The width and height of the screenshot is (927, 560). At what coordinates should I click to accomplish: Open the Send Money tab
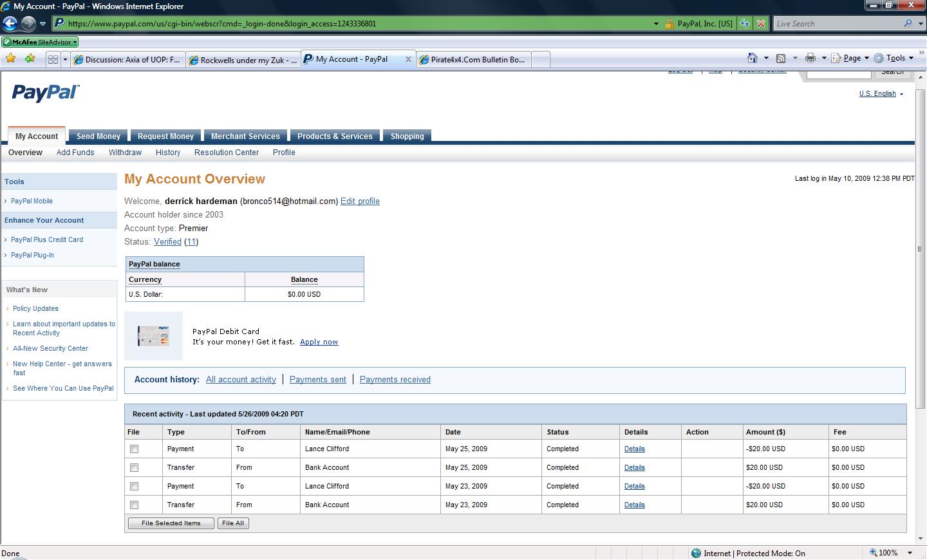[x=98, y=136]
